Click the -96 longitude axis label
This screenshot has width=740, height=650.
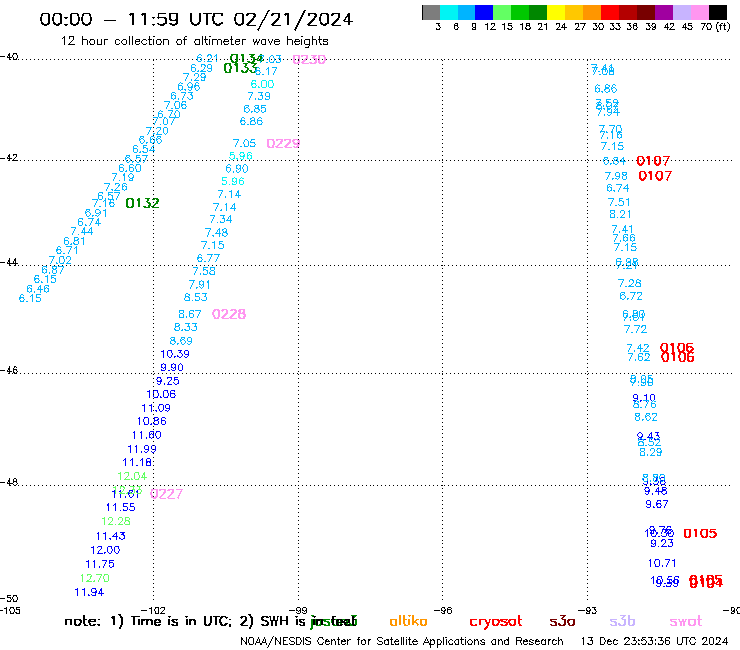[x=443, y=610]
